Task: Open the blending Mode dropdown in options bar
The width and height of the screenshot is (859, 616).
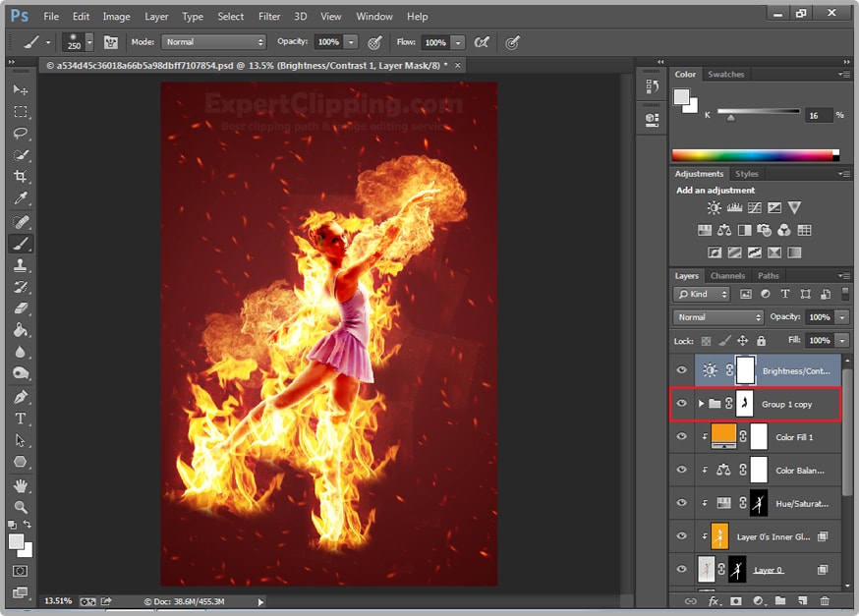Action: point(214,42)
